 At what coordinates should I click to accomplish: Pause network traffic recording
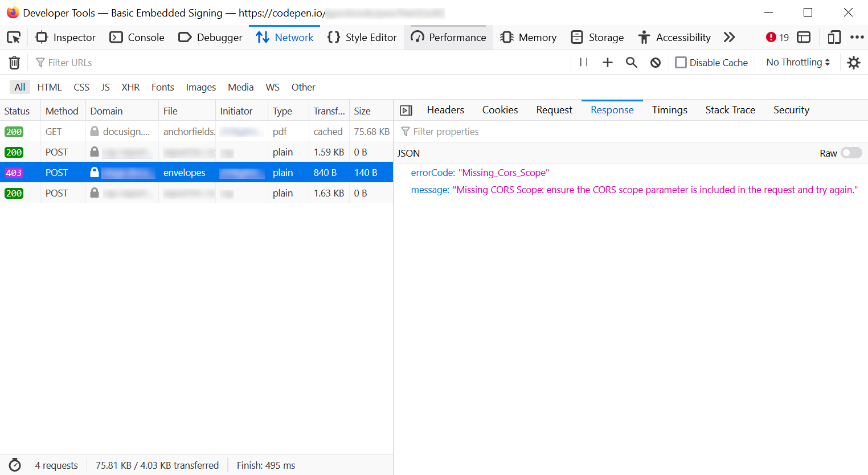click(x=583, y=62)
